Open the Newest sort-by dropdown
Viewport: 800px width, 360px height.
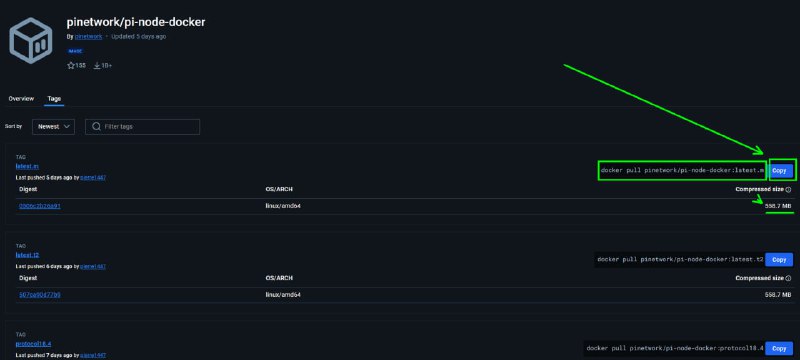pos(54,126)
